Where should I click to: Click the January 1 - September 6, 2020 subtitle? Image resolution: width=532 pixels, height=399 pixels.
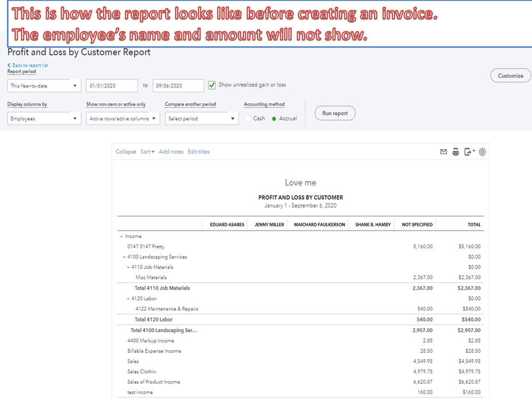click(x=300, y=206)
